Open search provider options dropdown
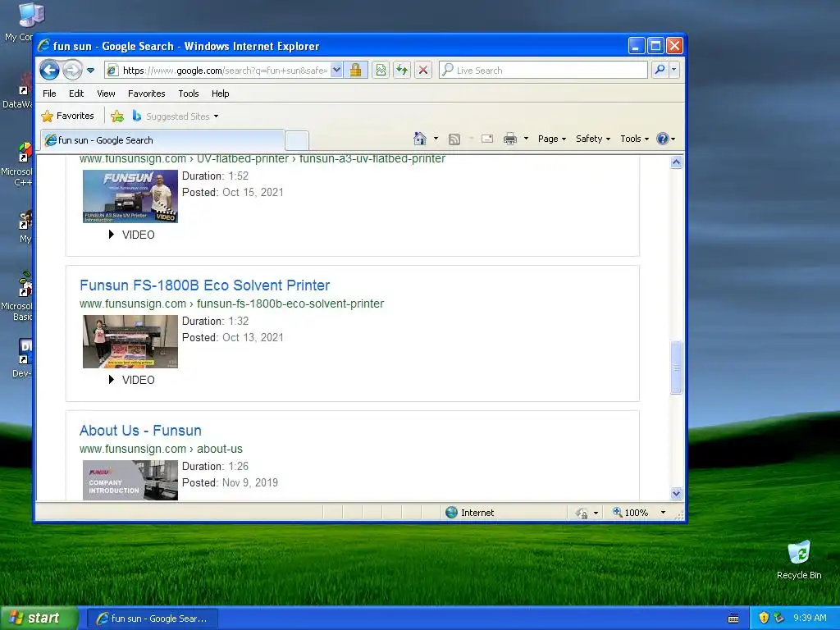This screenshot has height=630, width=840. (674, 70)
